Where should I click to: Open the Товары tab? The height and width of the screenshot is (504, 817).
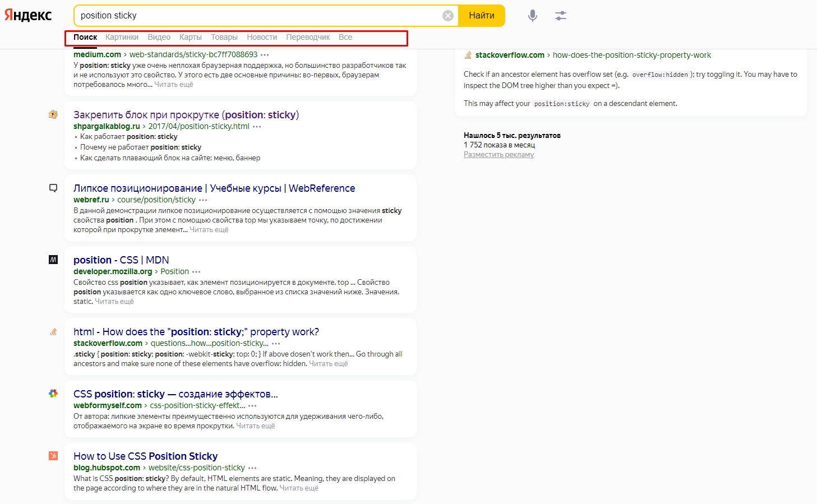coord(224,37)
